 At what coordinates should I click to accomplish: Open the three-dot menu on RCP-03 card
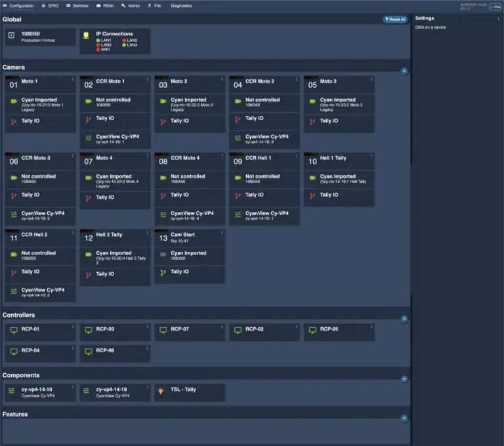(148, 327)
